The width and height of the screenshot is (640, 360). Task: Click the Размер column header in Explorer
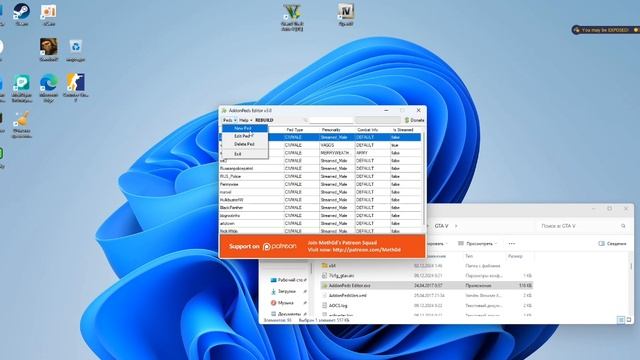[515, 256]
